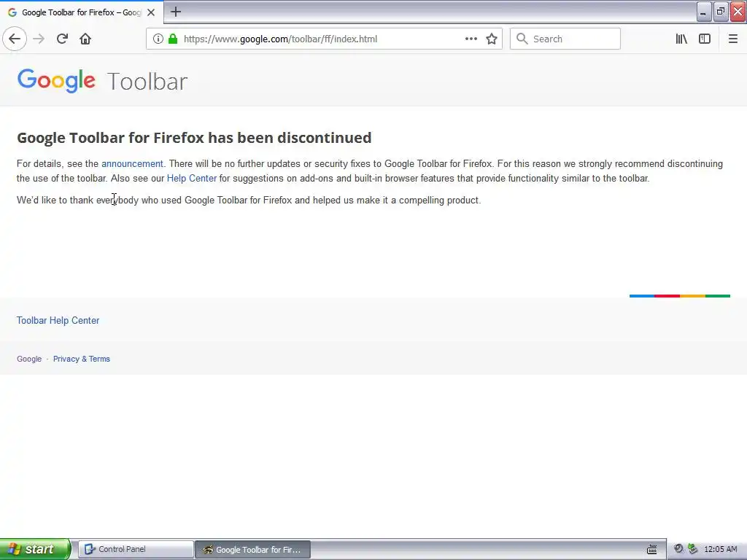Show site information via info icon
The image size is (747, 560).
point(158,39)
